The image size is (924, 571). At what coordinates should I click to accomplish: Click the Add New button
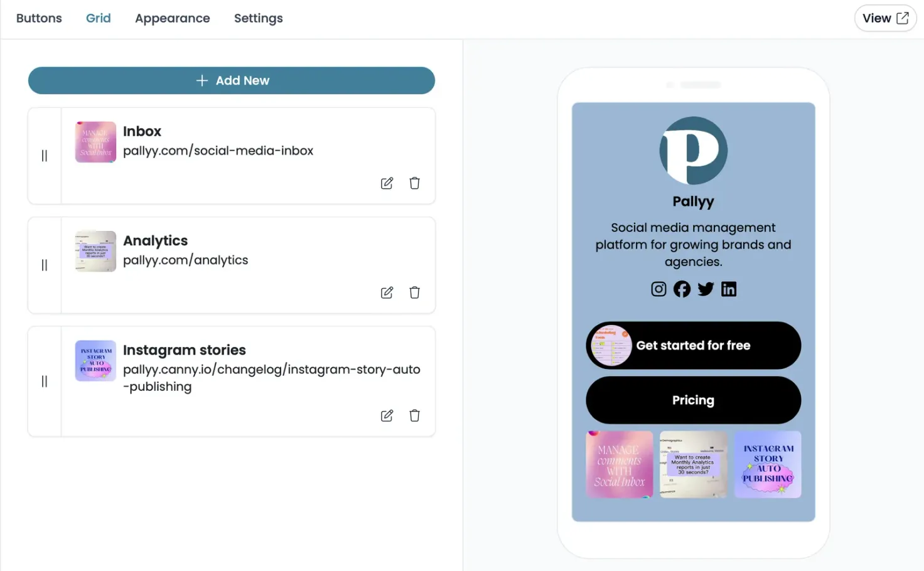click(232, 80)
